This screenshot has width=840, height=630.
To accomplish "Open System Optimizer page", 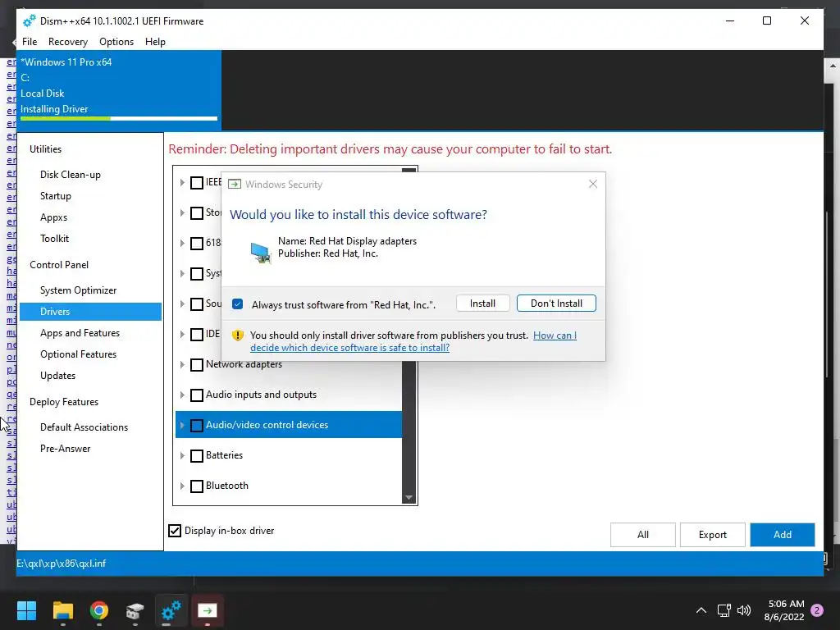I will pos(78,290).
